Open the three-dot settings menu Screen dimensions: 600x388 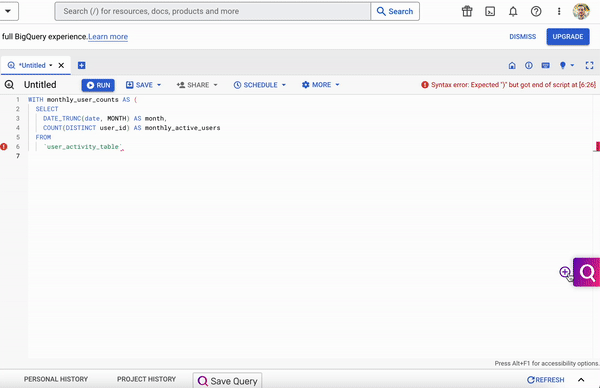tap(559, 11)
